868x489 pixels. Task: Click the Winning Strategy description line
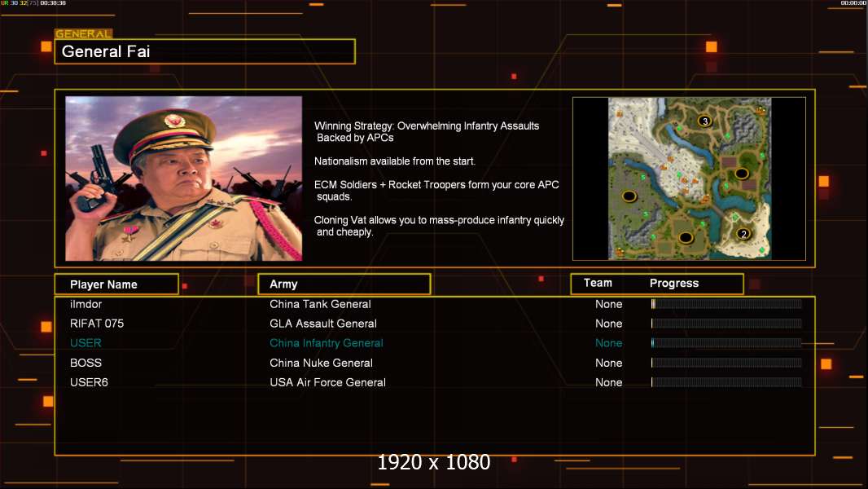tap(427, 132)
